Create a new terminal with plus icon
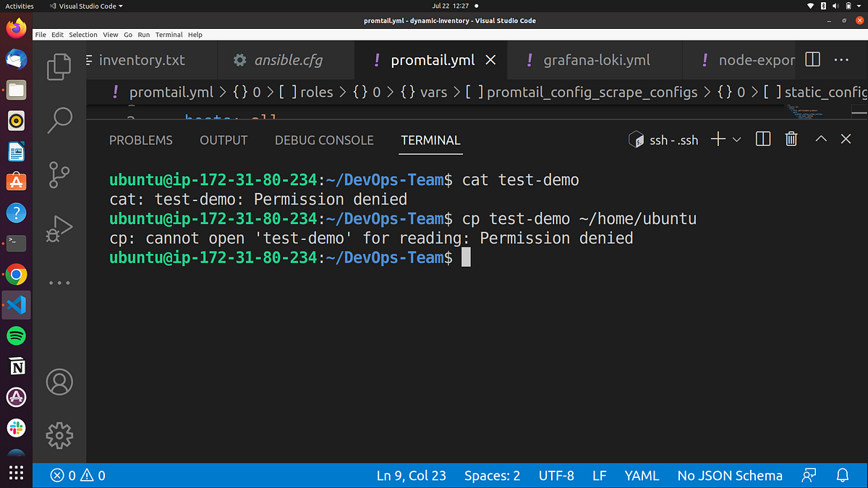Screen dimensions: 868x488 tap(718, 140)
